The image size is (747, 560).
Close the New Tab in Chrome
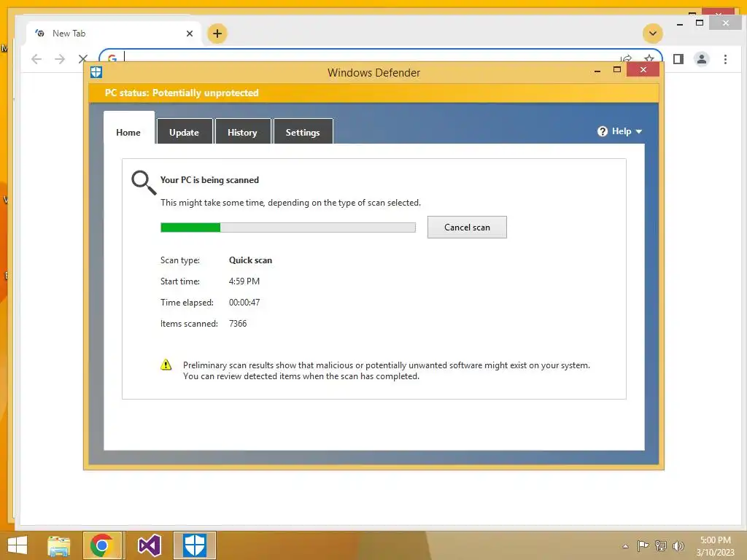(190, 34)
